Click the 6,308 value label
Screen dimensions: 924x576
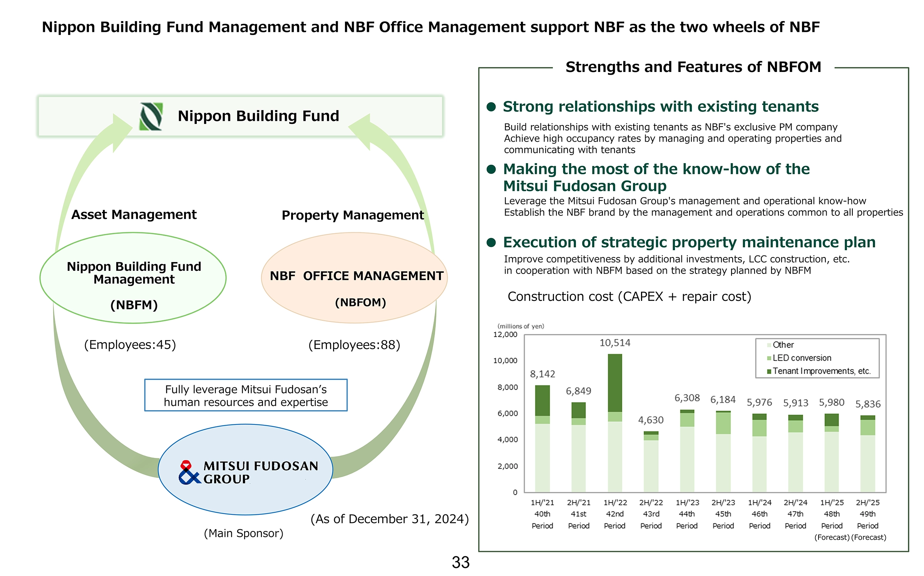[x=687, y=398]
